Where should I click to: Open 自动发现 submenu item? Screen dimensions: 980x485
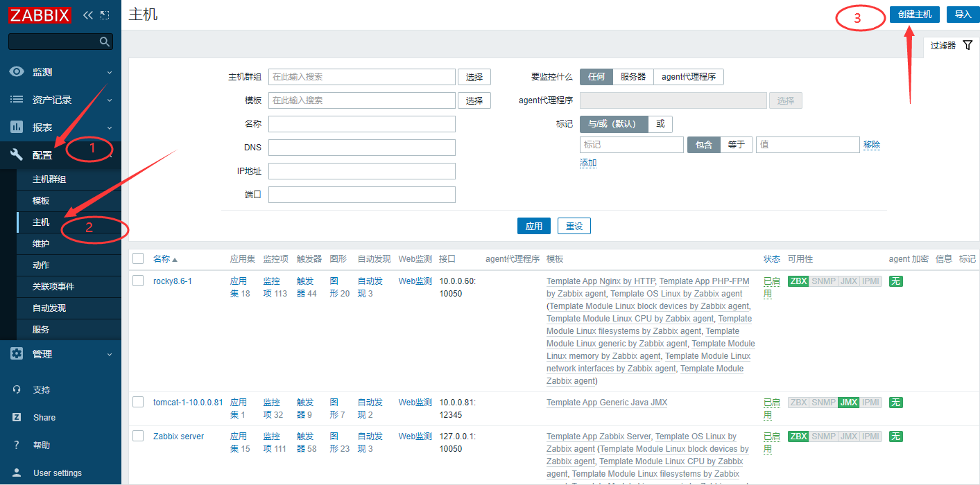coord(69,308)
